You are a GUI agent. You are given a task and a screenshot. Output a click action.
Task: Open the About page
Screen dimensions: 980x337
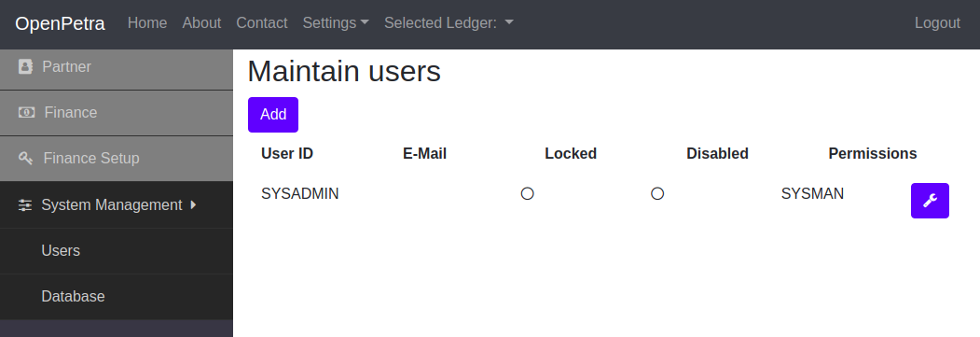coord(202,23)
